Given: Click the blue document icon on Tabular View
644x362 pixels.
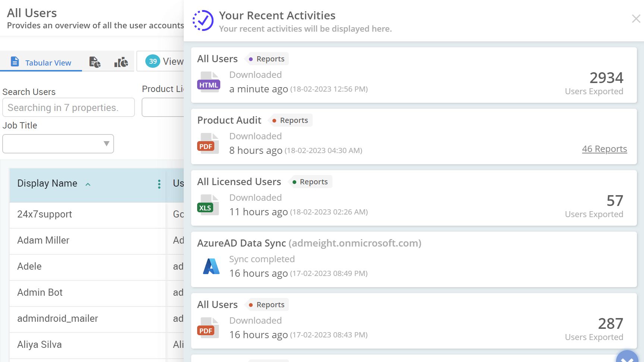Looking at the screenshot, I should pyautogui.click(x=15, y=62).
